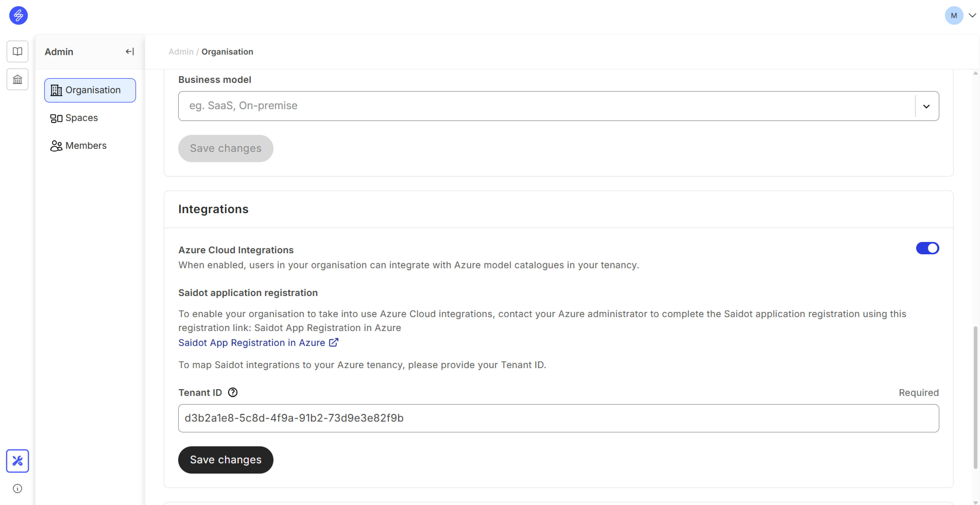Screen dimensions: 980x505
Task: Select Members in the Admin menu
Action: [x=85, y=146]
